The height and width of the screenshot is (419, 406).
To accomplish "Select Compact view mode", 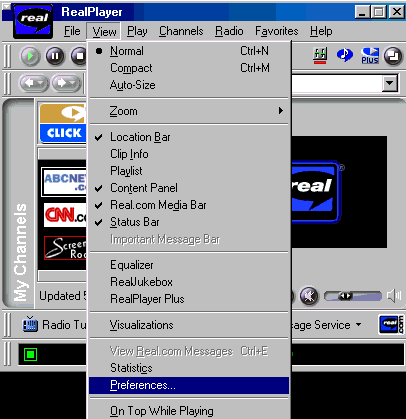I will pos(189,68).
